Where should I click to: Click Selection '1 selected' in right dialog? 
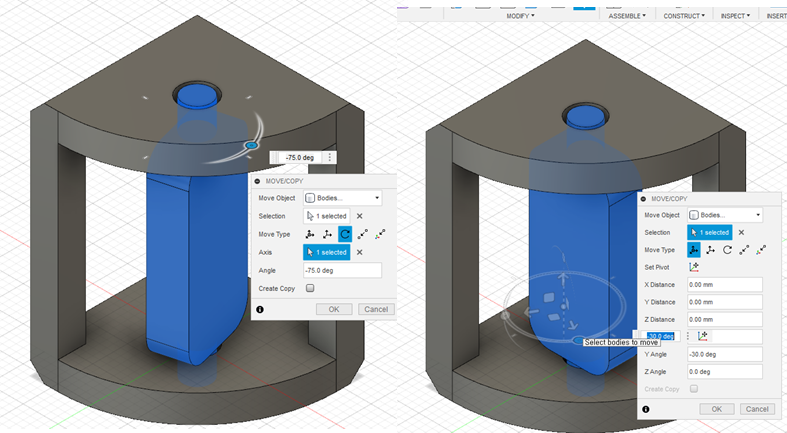[x=710, y=232]
